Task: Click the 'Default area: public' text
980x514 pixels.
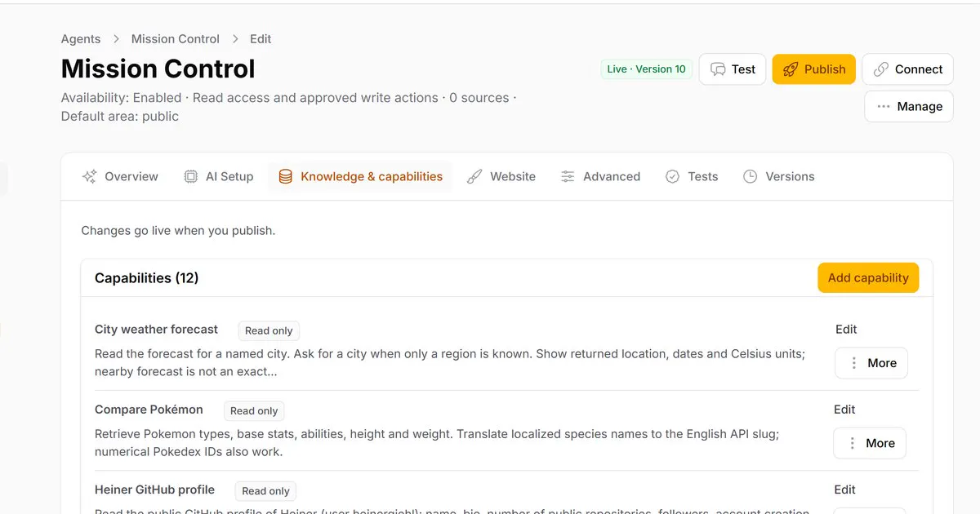Action: pyautogui.click(x=120, y=116)
